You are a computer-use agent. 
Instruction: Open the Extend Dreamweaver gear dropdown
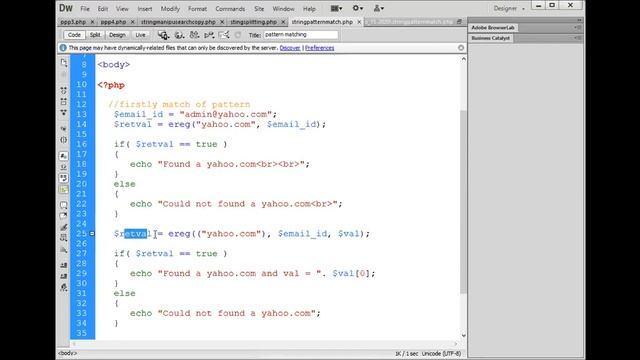(358, 8)
